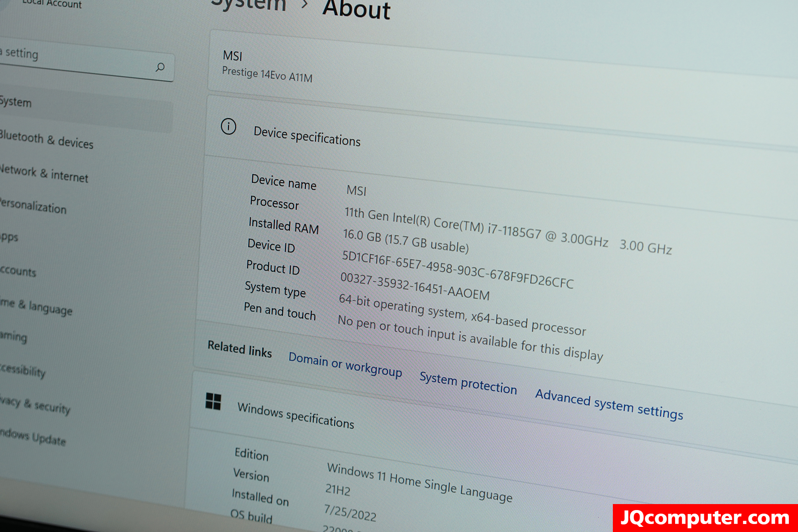This screenshot has height=532, width=798.
Task: Open Advanced system settings link
Action: [609, 405]
